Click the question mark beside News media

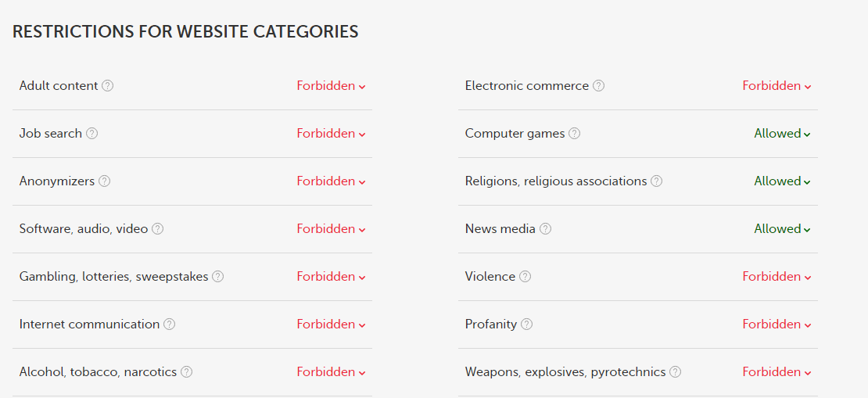pyautogui.click(x=545, y=229)
